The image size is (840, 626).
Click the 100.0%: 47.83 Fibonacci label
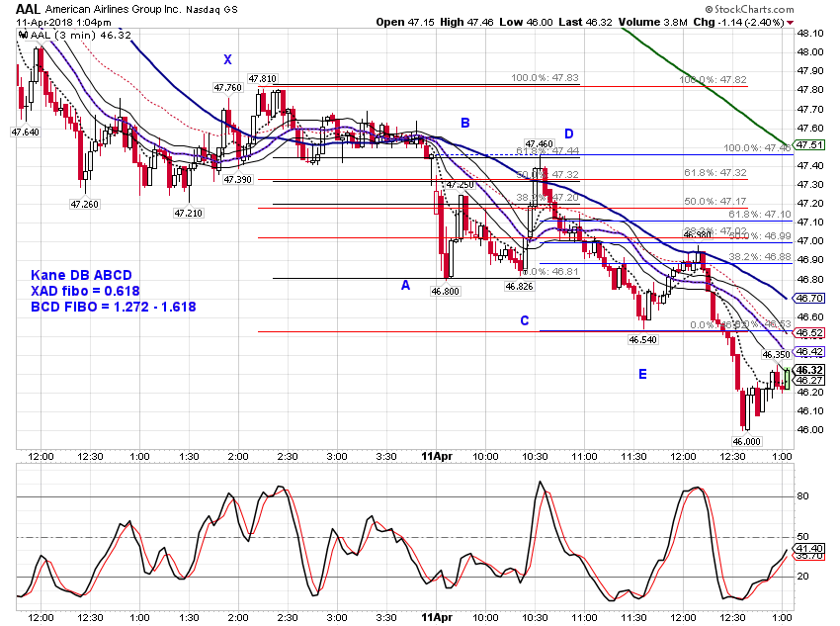[x=545, y=78]
